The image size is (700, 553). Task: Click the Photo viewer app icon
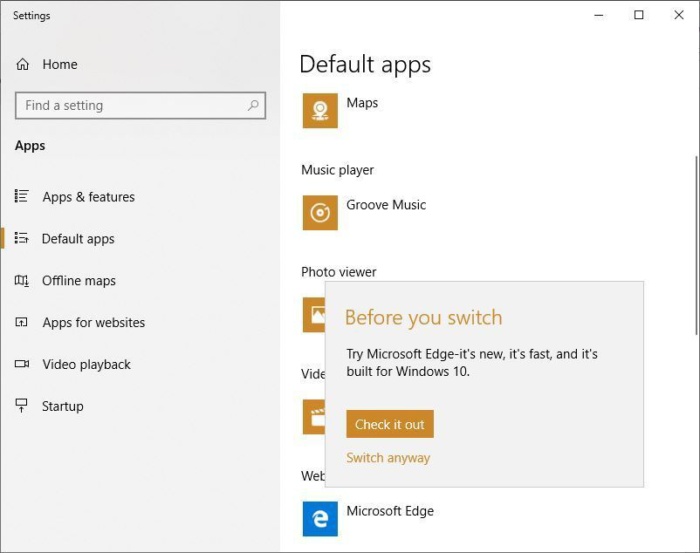[314, 315]
